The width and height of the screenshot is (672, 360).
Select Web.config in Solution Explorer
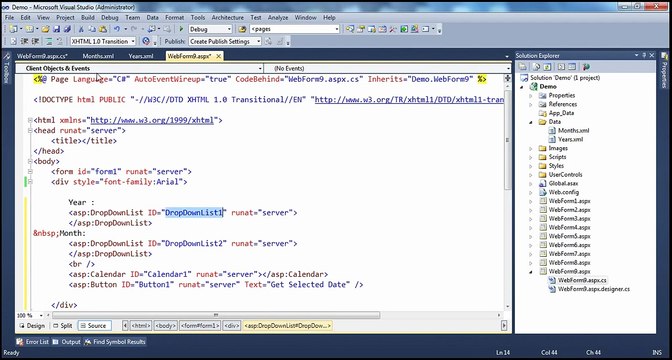[564, 192]
